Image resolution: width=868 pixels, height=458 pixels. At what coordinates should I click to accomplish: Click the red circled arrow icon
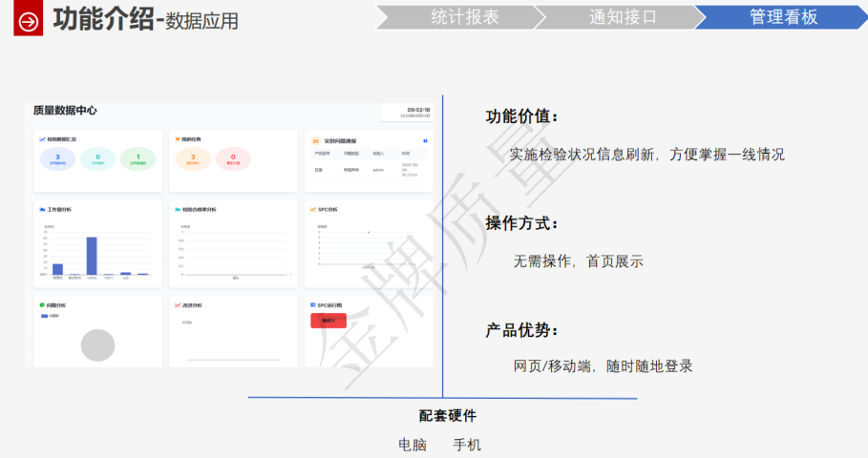coord(28,19)
